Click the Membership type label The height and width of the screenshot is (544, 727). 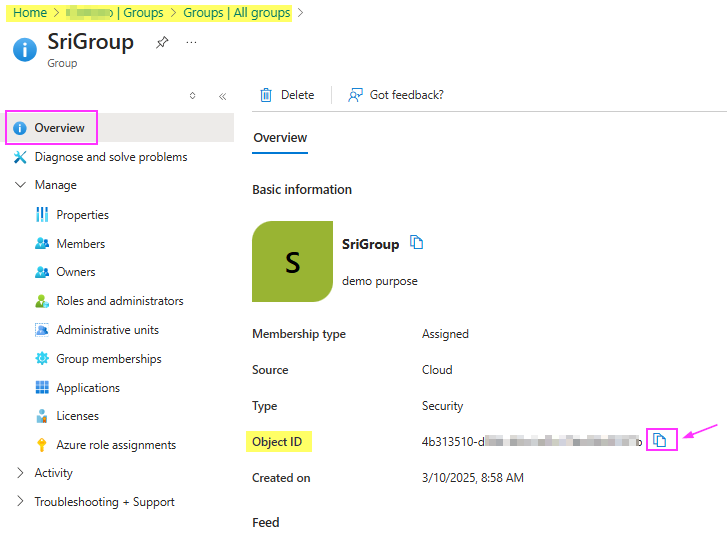click(299, 334)
